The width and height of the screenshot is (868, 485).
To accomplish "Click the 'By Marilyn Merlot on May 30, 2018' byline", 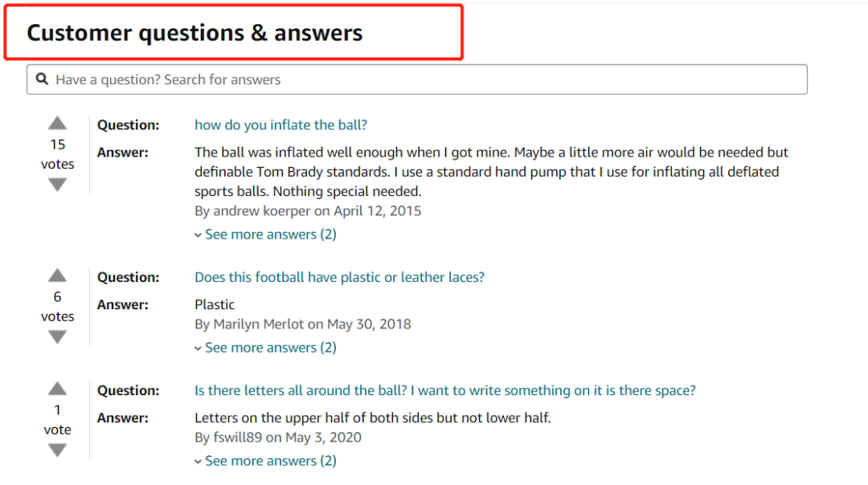I will [x=303, y=324].
